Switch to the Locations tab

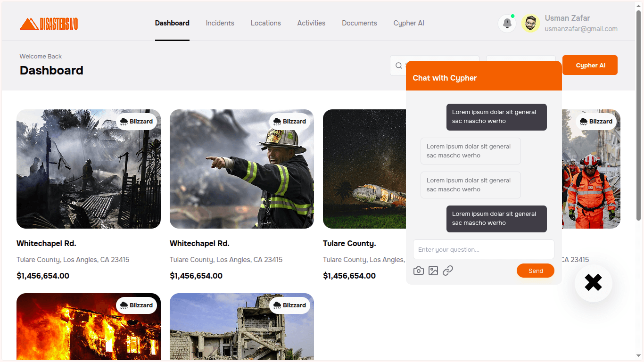pos(265,23)
